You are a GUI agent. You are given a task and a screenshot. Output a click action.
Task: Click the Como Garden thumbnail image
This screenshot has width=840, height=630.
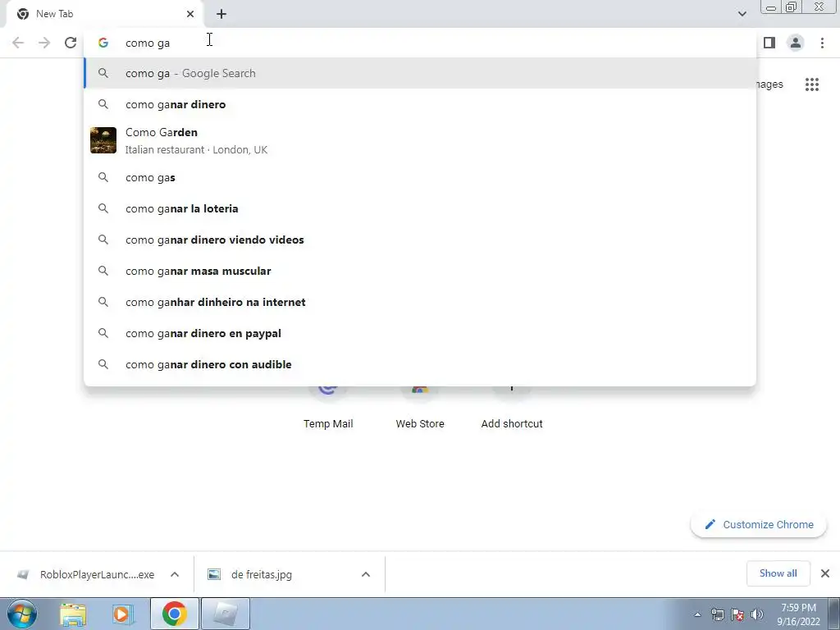(x=103, y=140)
